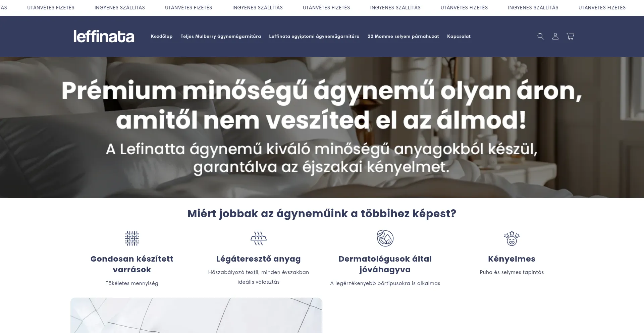Click 'A legérzékenyebb bőrtípusokra is alkalmas' text
The image size is (644, 333).
(x=385, y=283)
